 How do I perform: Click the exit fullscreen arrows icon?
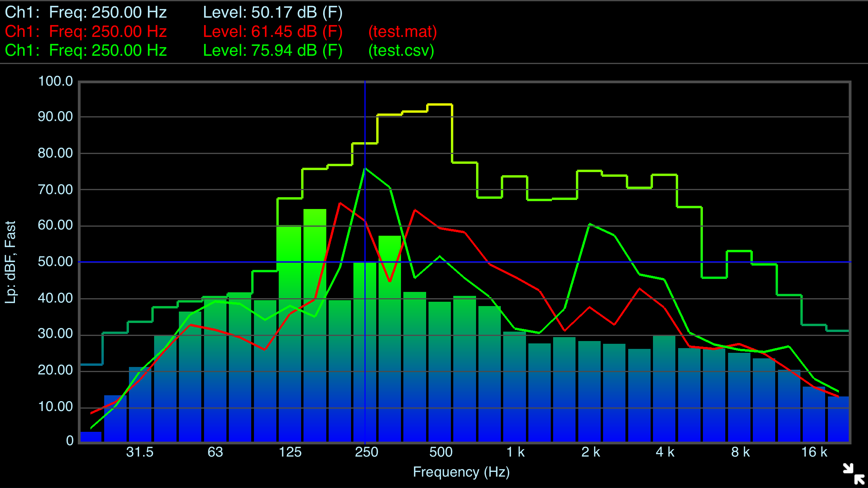point(853,473)
